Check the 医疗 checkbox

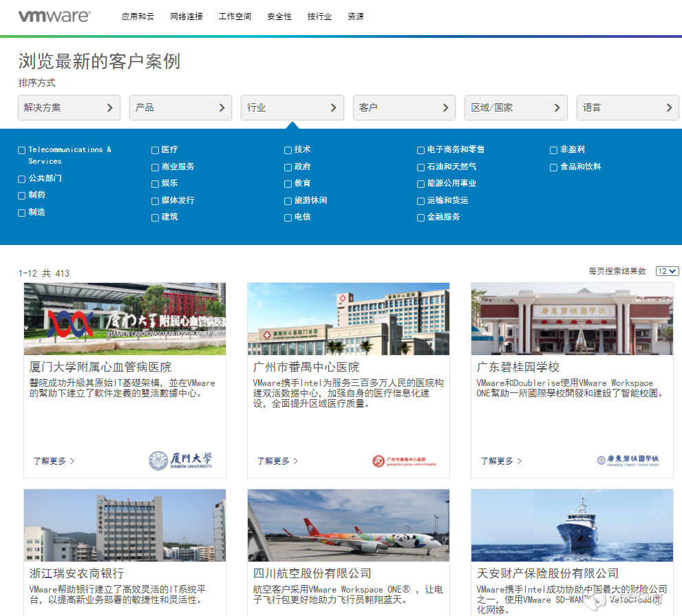(x=155, y=150)
